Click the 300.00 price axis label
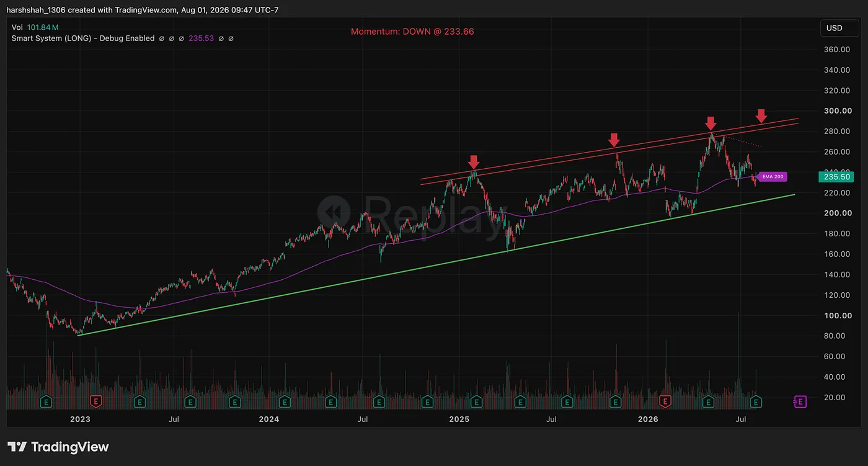 837,111
